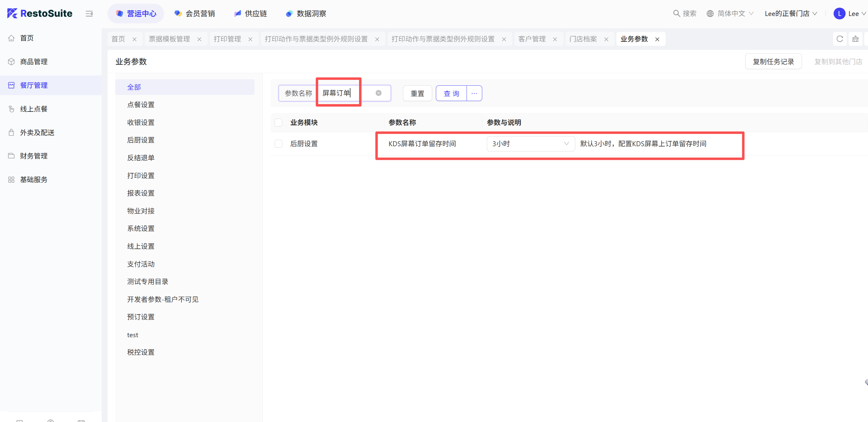
Task: Collapse the left sidebar menu icon
Action: [x=89, y=14]
